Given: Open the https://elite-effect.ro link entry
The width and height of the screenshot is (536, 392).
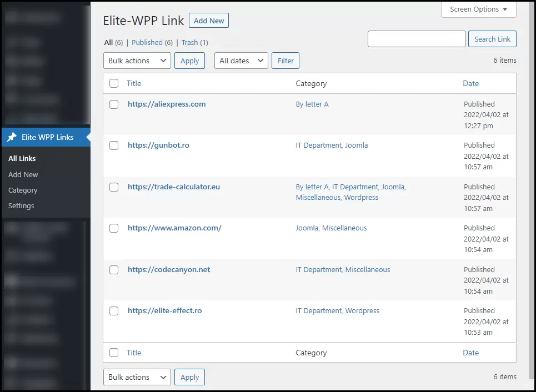Looking at the screenshot, I should coord(165,311).
